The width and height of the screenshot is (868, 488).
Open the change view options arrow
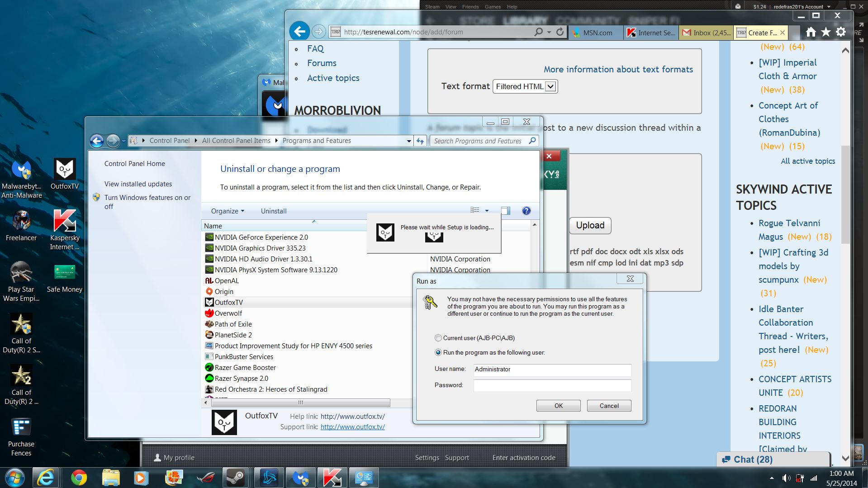point(487,210)
